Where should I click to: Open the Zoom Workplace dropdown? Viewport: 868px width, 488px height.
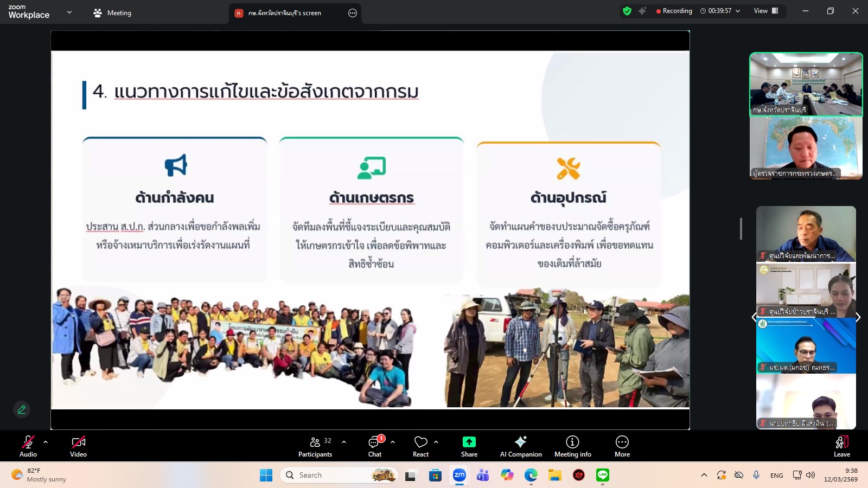pos(69,12)
